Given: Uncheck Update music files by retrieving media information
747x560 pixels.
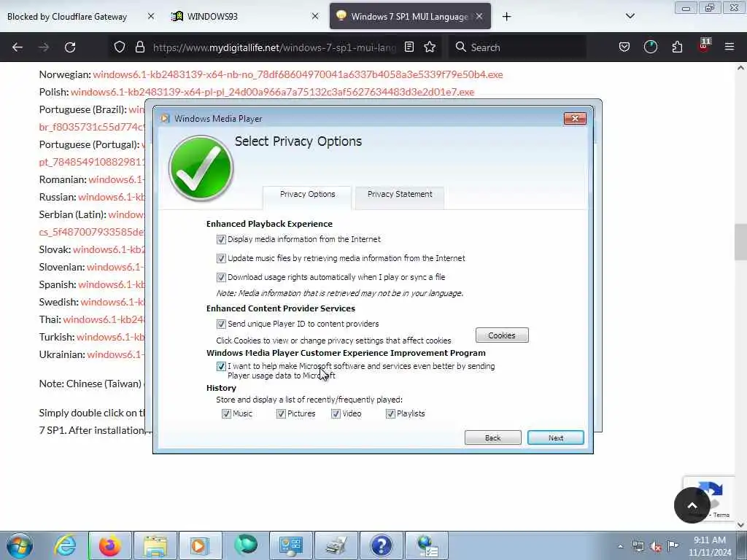Looking at the screenshot, I should [x=221, y=259].
